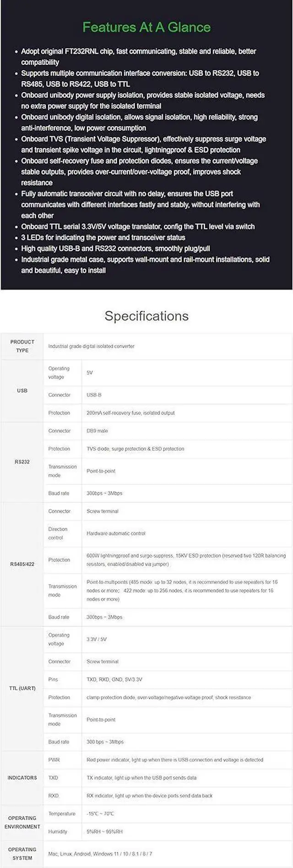Click the "USB" section header cell
The height and width of the screenshot is (868, 293).
22,391
